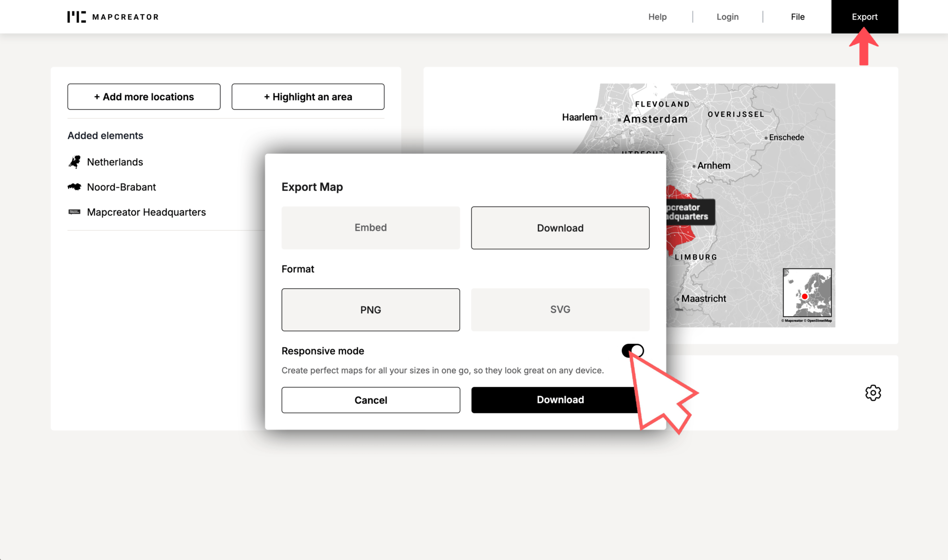Viewport: 948px width, 560px height.
Task: Click the Highlight an area button
Action: [308, 97]
